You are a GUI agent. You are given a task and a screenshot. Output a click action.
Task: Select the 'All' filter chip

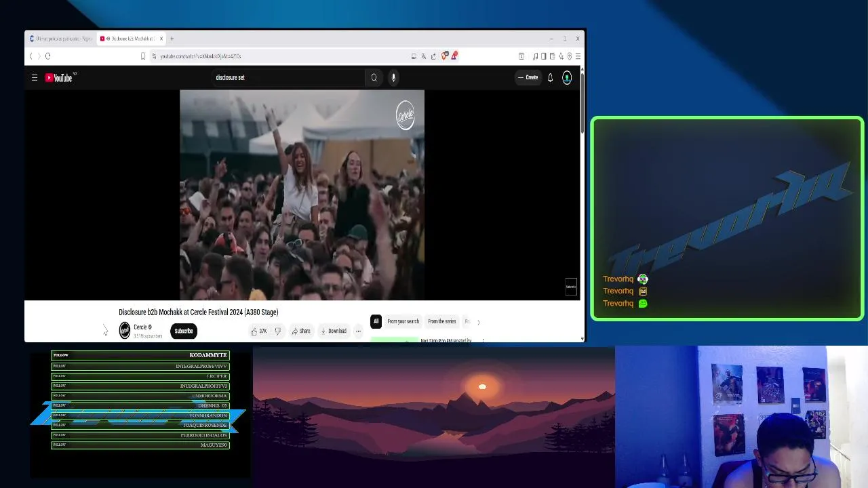pos(376,321)
